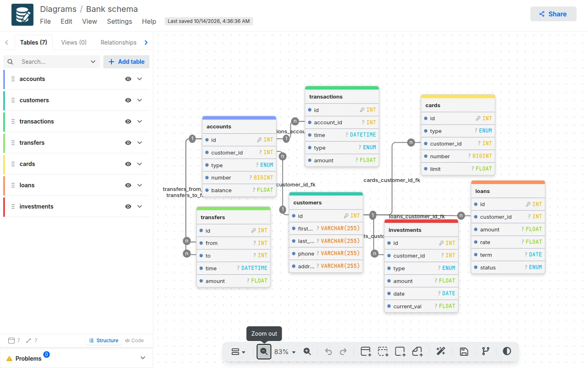The height and width of the screenshot is (368, 588).
Task: Click the magic wand auto-arrange icon
Action: click(441, 351)
